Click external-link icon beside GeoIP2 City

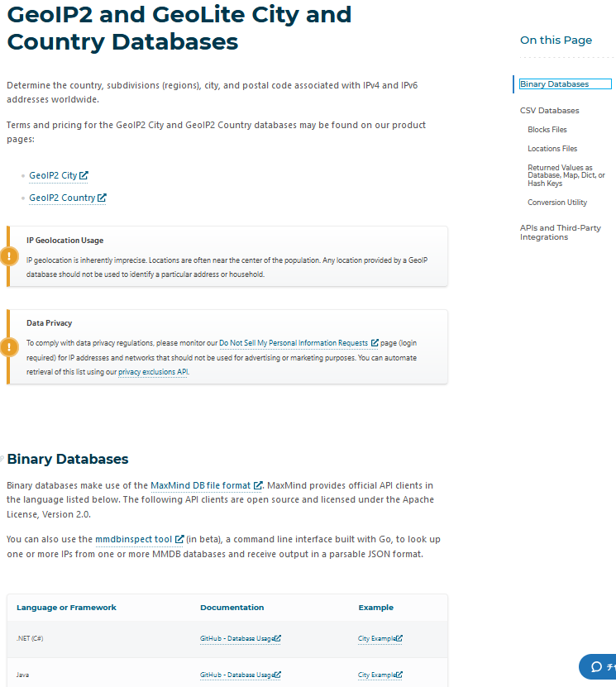point(84,175)
